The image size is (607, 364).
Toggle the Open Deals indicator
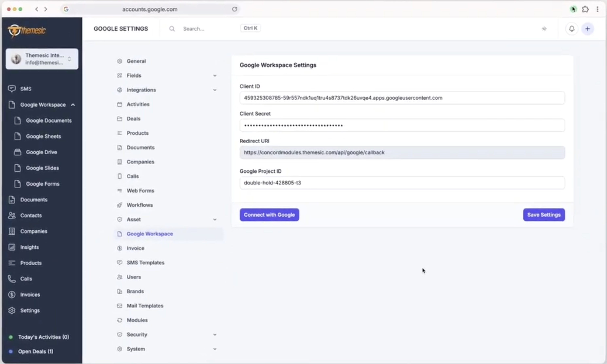tap(11, 351)
